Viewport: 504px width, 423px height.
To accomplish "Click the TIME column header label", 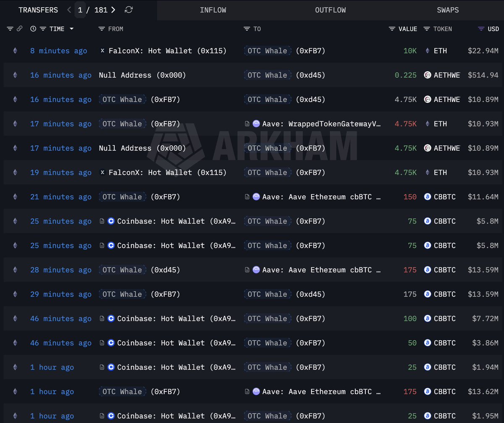I will (x=57, y=29).
